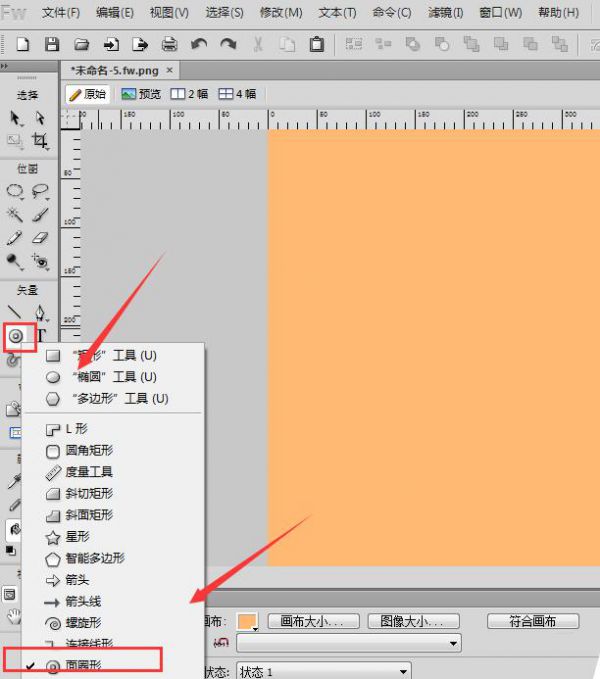Select the Pencil tool
The width and height of the screenshot is (600, 679).
coord(14,238)
